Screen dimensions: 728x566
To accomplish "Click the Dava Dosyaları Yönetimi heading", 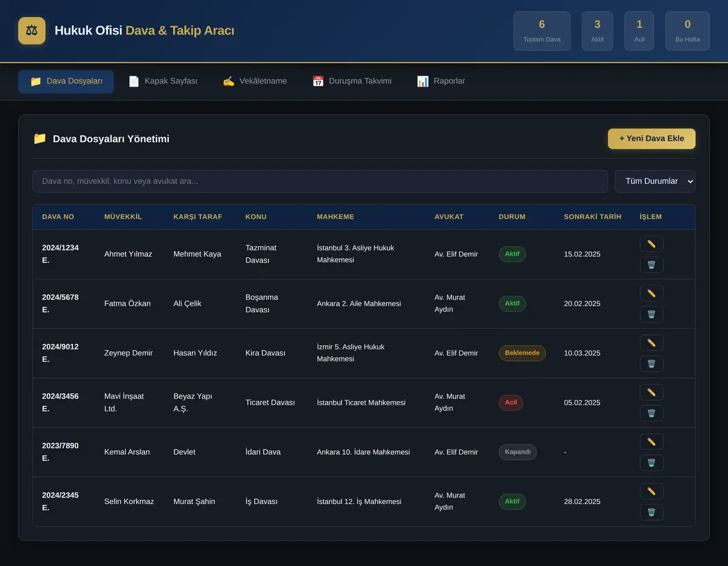I will tap(111, 139).
